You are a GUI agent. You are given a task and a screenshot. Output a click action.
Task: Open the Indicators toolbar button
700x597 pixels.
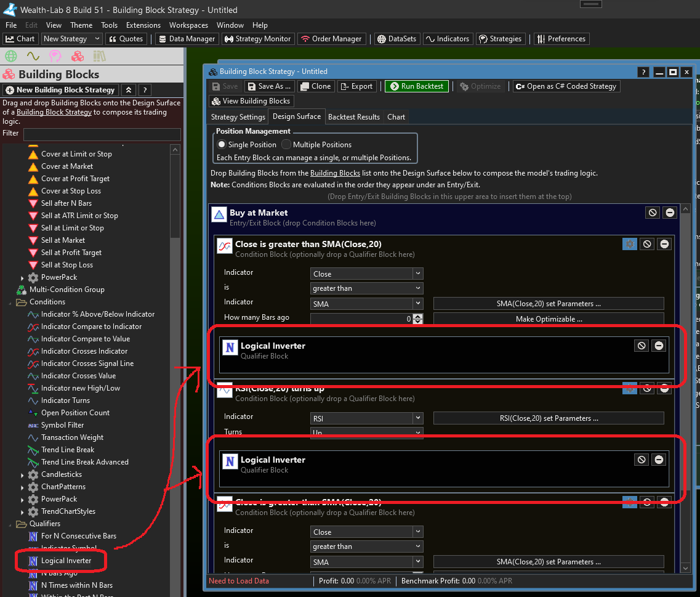(x=447, y=39)
